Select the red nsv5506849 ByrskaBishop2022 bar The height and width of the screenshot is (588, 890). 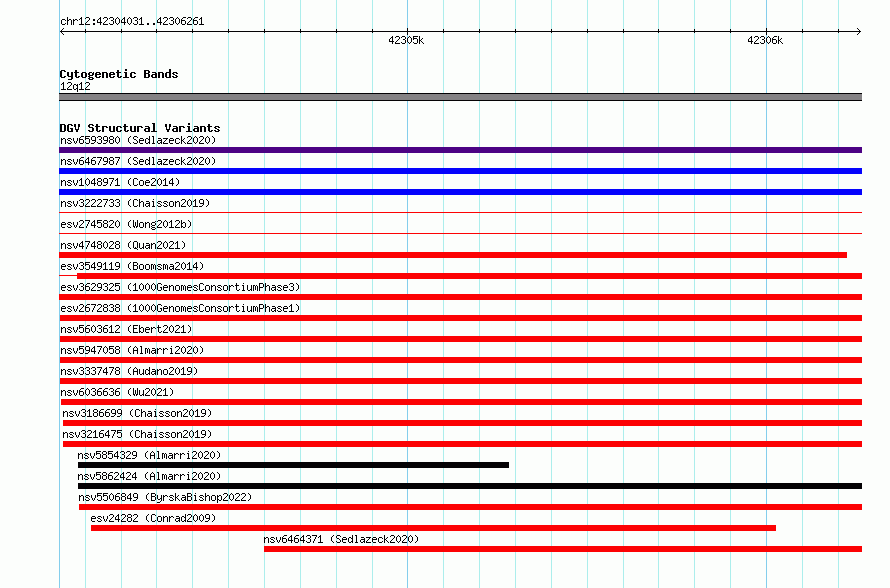pos(471,507)
